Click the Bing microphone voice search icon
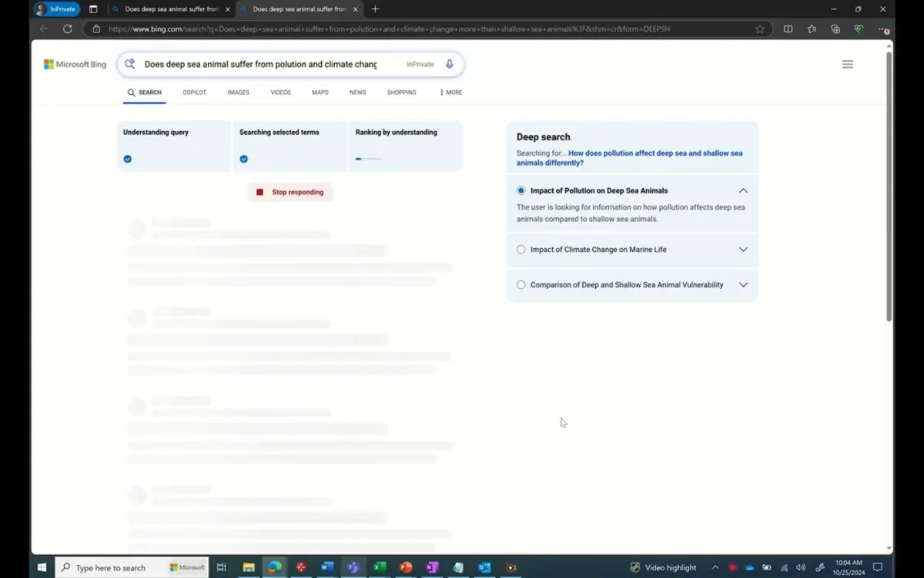The image size is (924, 578). 450,63
